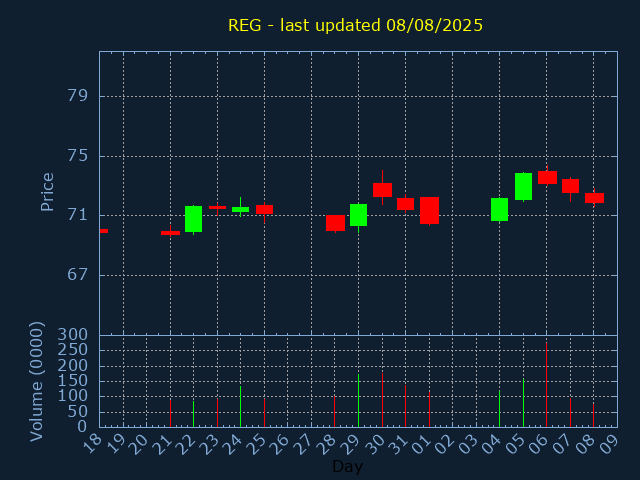Click the x-axis day label 07
The width and height of the screenshot is (640, 480).
coord(564,444)
